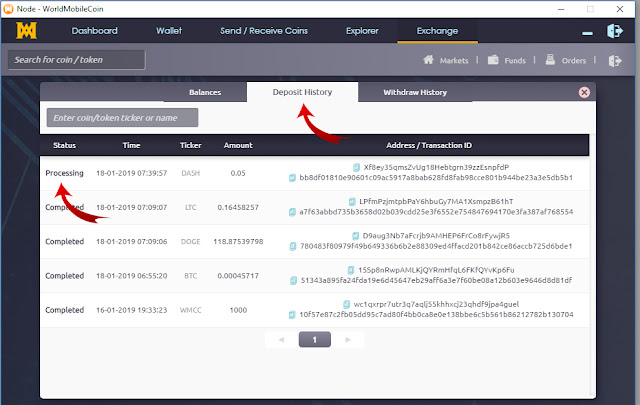Select the Exchange menu item
Image resolution: width=640 pixels, height=405 pixels.
[x=437, y=31]
